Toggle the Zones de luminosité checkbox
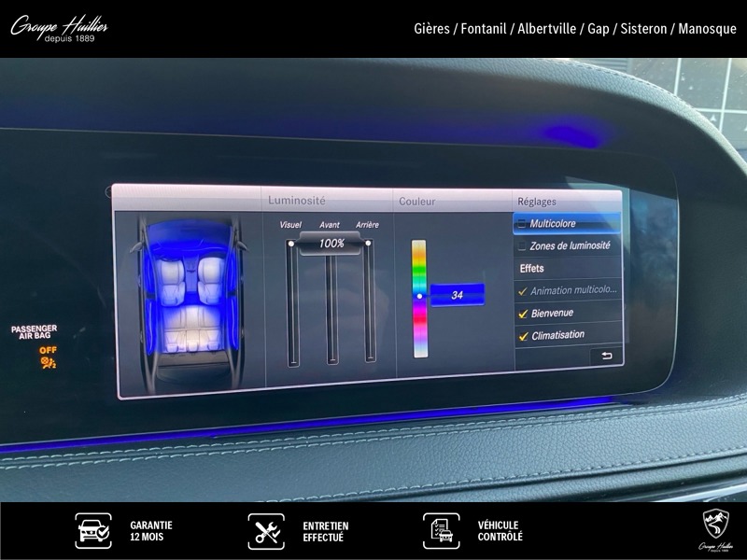747x560 pixels. click(x=522, y=246)
